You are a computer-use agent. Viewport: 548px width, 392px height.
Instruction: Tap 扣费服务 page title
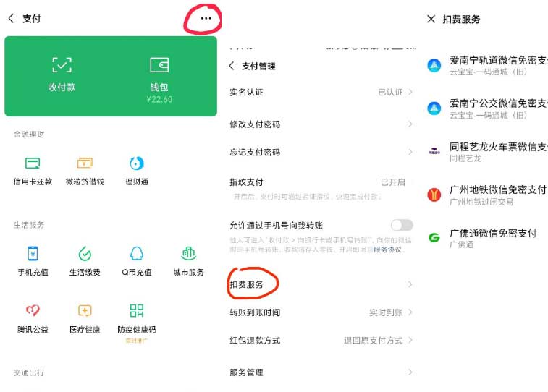point(461,20)
